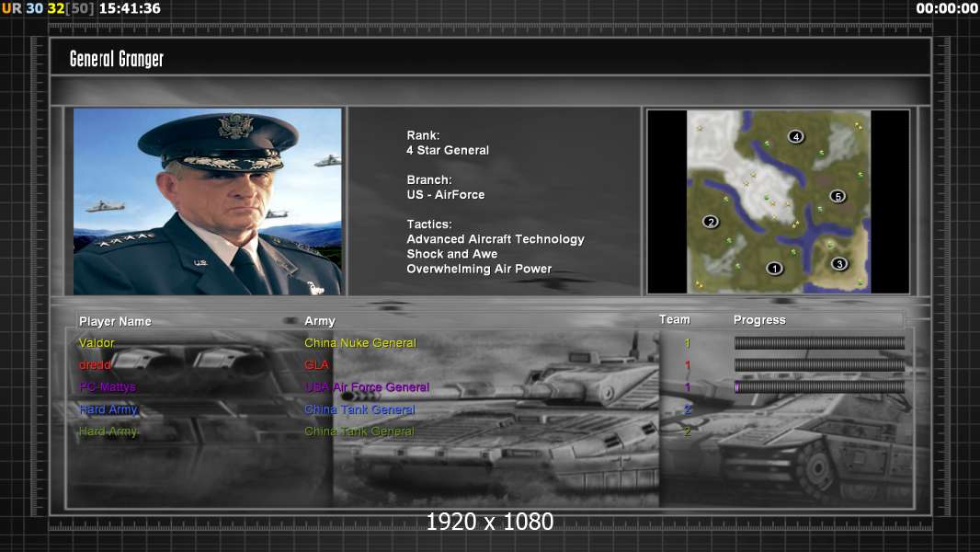Select start position 3 on the map
Screen dimensions: 980x552
pos(839,263)
